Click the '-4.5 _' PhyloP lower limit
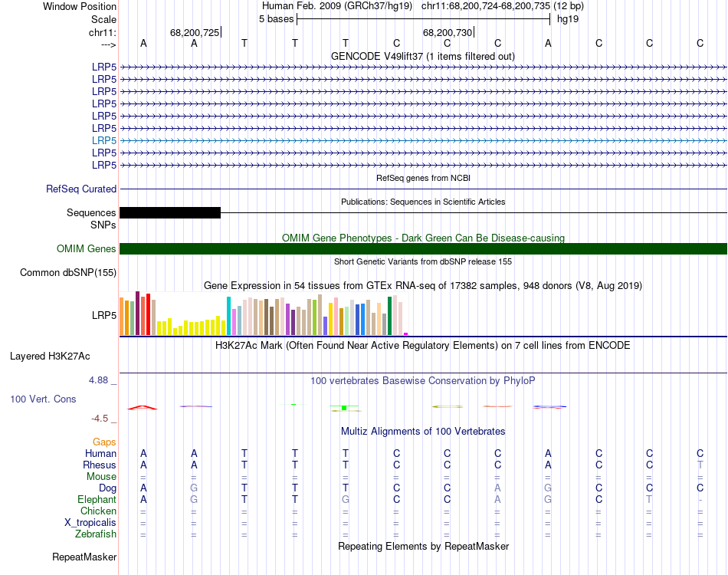This screenshot has height=575, width=728. pos(103,419)
